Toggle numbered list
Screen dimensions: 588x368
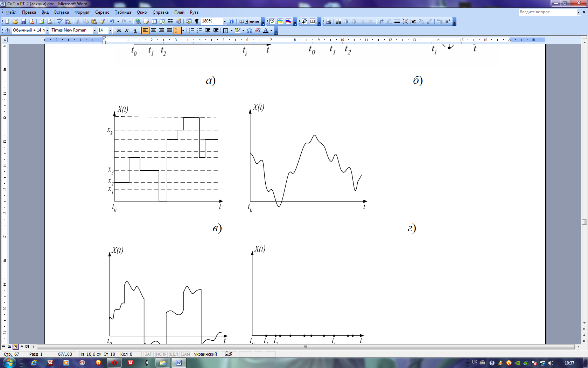[191, 30]
